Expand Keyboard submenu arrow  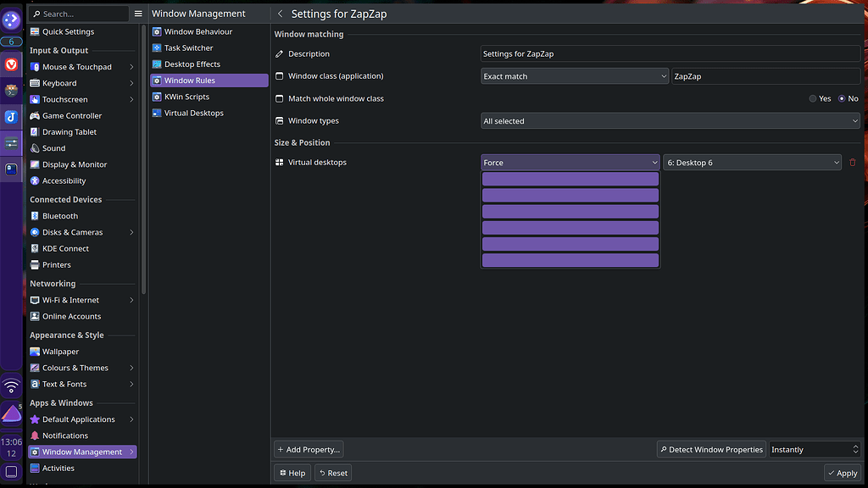[131, 83]
